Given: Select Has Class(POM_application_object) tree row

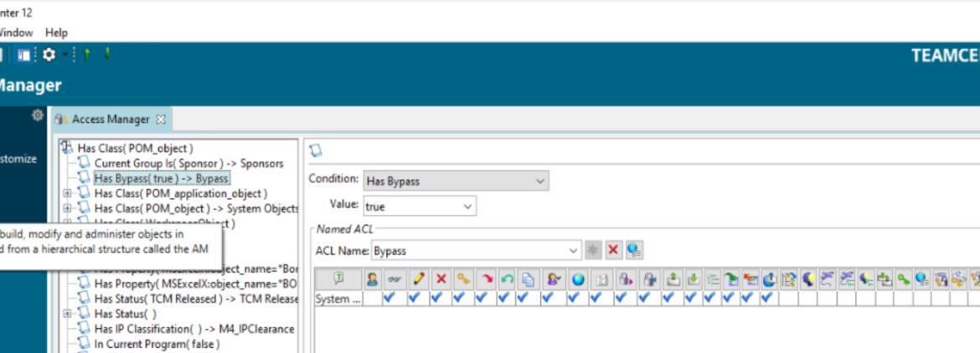Looking at the screenshot, I should (x=181, y=193).
